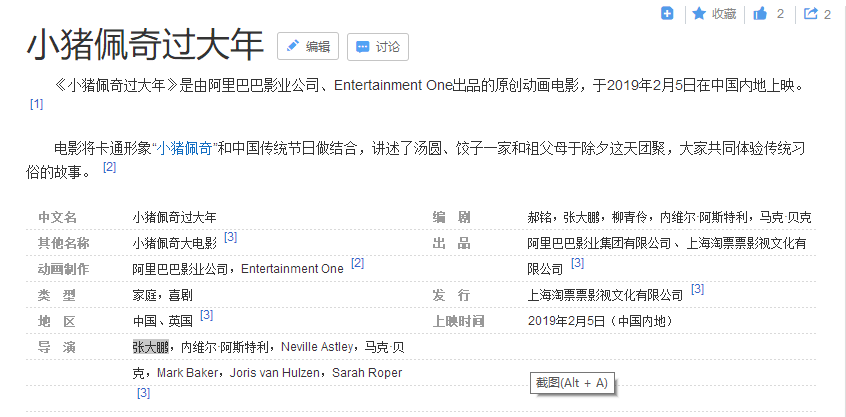The image size is (846, 417).
Task: Click the 中文名 field label
Action: [57, 217]
